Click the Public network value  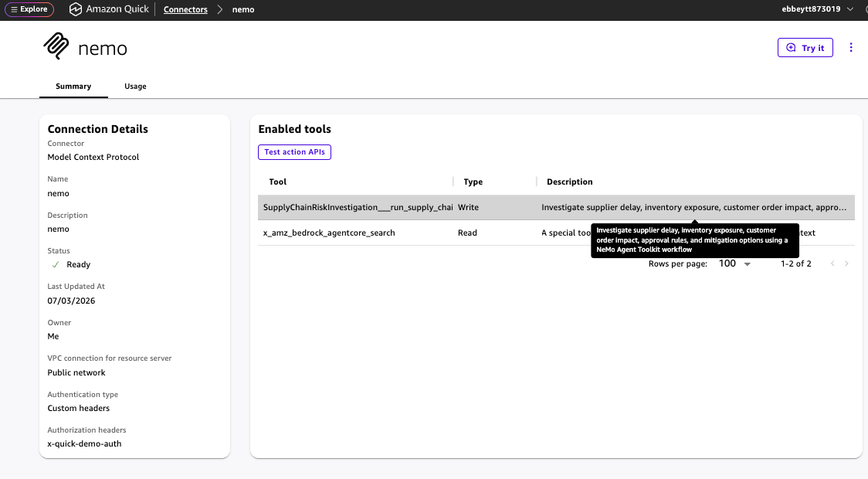tap(76, 372)
